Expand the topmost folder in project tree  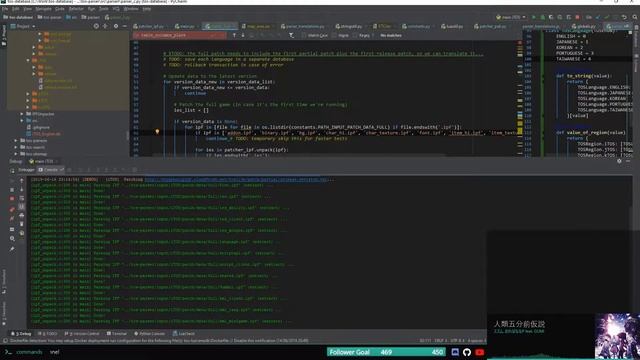pyautogui.click(x=40, y=34)
